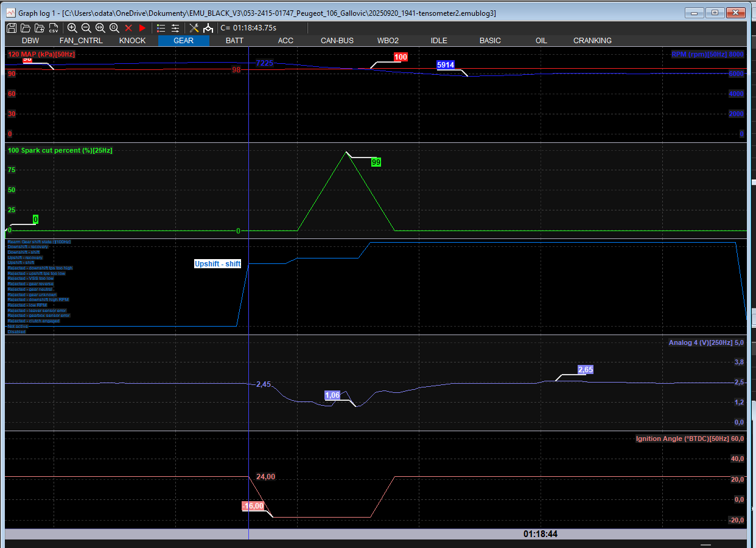756x548 pixels.
Task: Click the 1,06 Analog 4 value marker
Action: coord(332,395)
